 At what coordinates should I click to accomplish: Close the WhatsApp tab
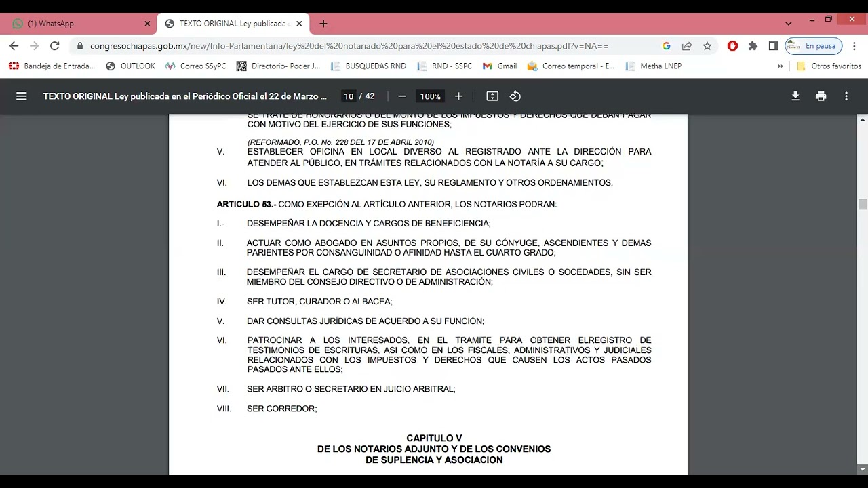tap(147, 24)
